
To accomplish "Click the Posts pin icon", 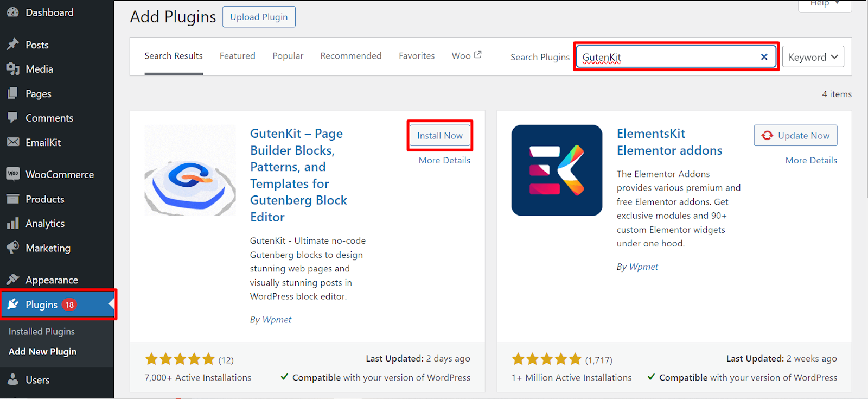I will point(13,45).
